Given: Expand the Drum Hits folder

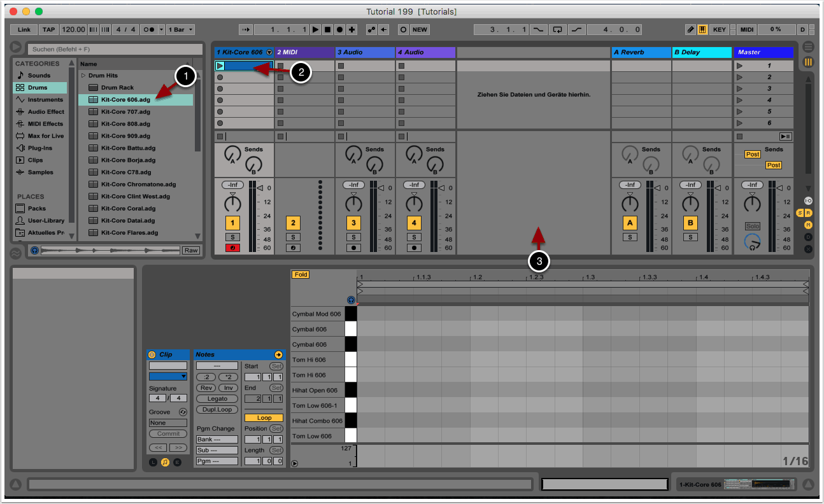Looking at the screenshot, I should 83,76.
